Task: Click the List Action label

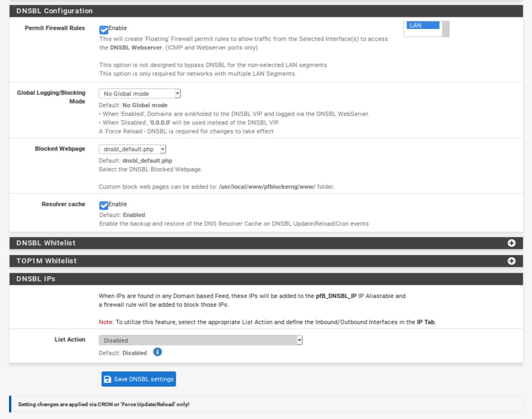Action: (x=70, y=339)
